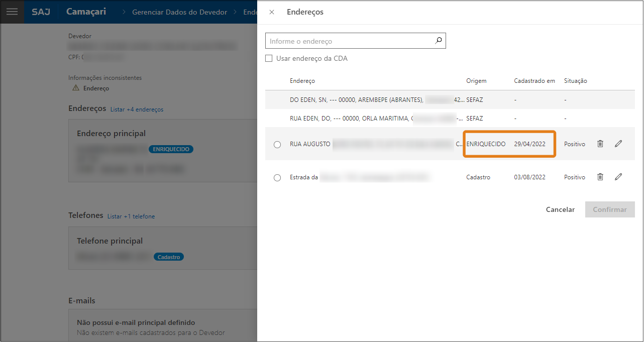Select the Estrada da address radio button
Screen dimensions: 644x342
click(277, 177)
